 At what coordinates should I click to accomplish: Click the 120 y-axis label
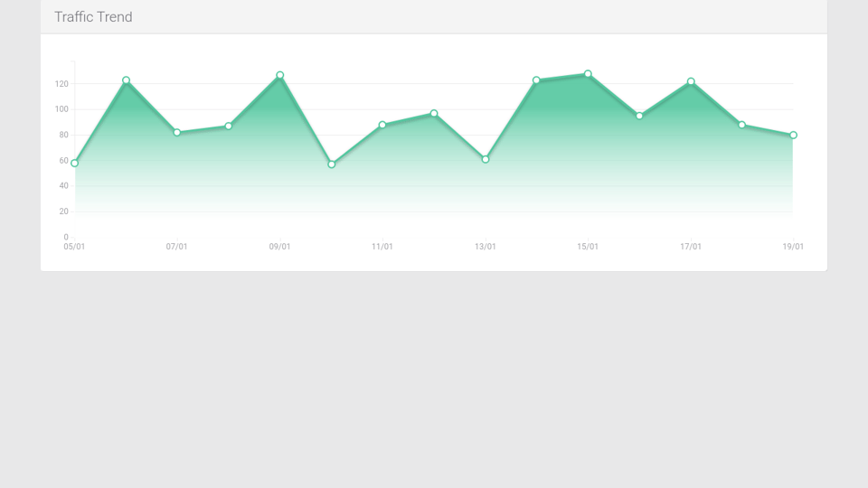61,84
